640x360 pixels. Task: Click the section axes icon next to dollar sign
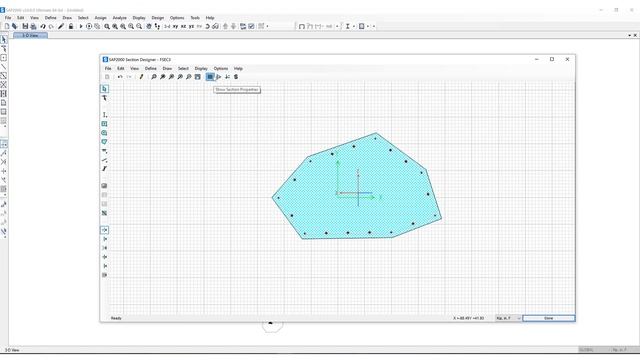(x=227, y=77)
